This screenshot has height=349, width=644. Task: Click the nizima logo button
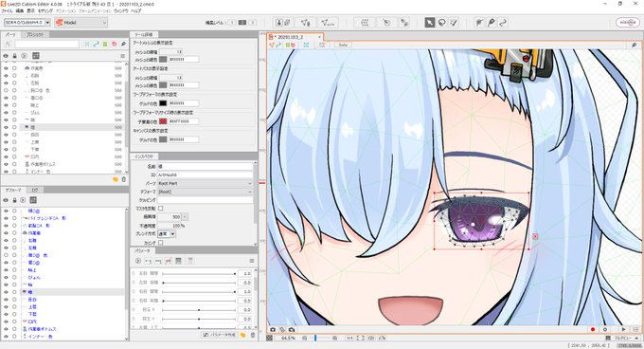pyautogui.click(x=627, y=23)
